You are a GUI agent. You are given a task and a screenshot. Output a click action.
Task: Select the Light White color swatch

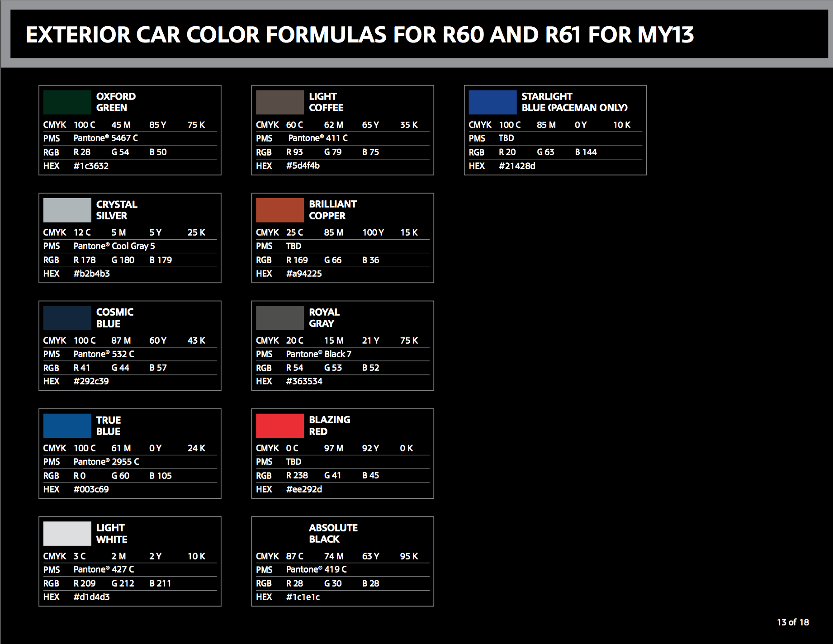[67, 534]
